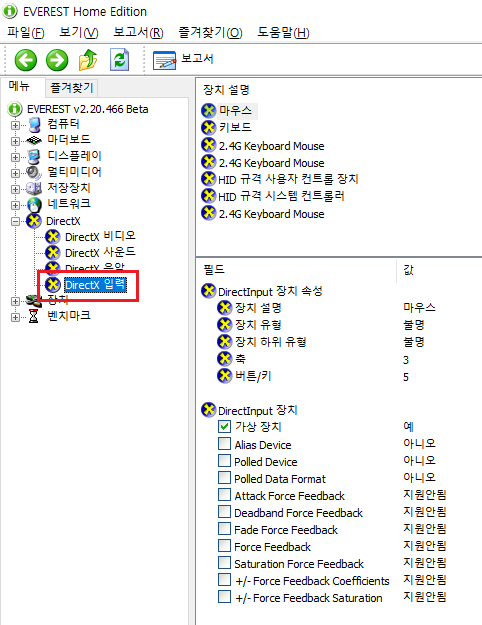Select the 컴퓨터 computer icon in tree
Image resolution: width=482 pixels, height=625 pixels.
tap(34, 125)
